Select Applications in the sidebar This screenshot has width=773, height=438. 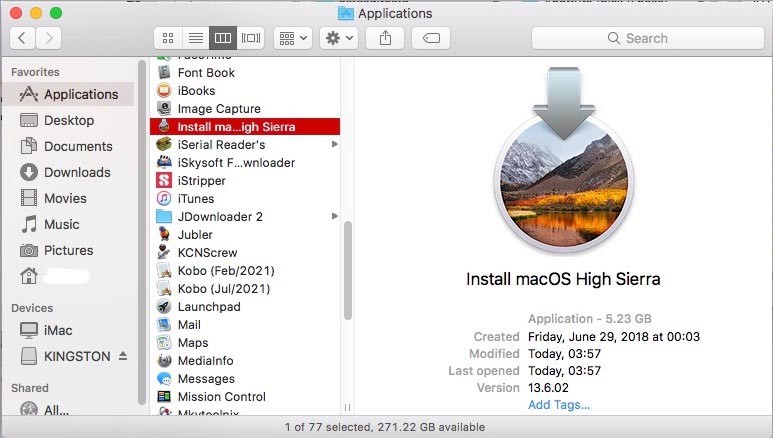pos(69,94)
